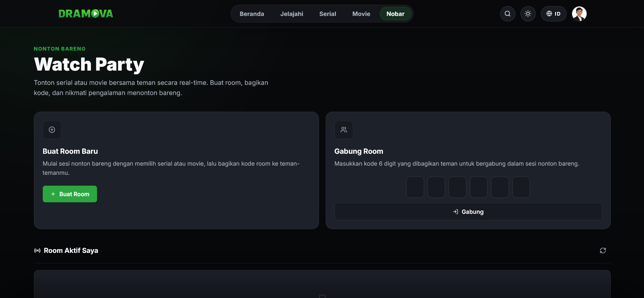
Task: Focus the fifth room code digit box
Action: [500, 187]
